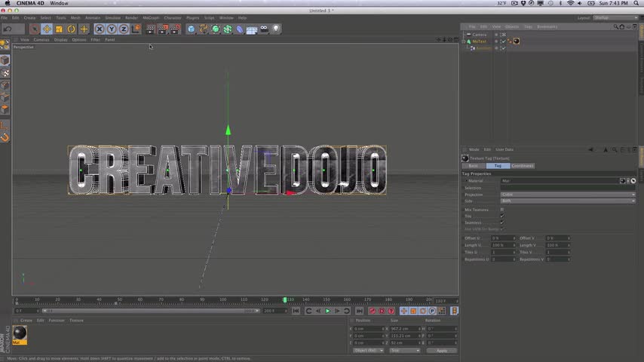Select the Camera object in Object Manager
This screenshot has height=362, width=644.
pos(479,35)
